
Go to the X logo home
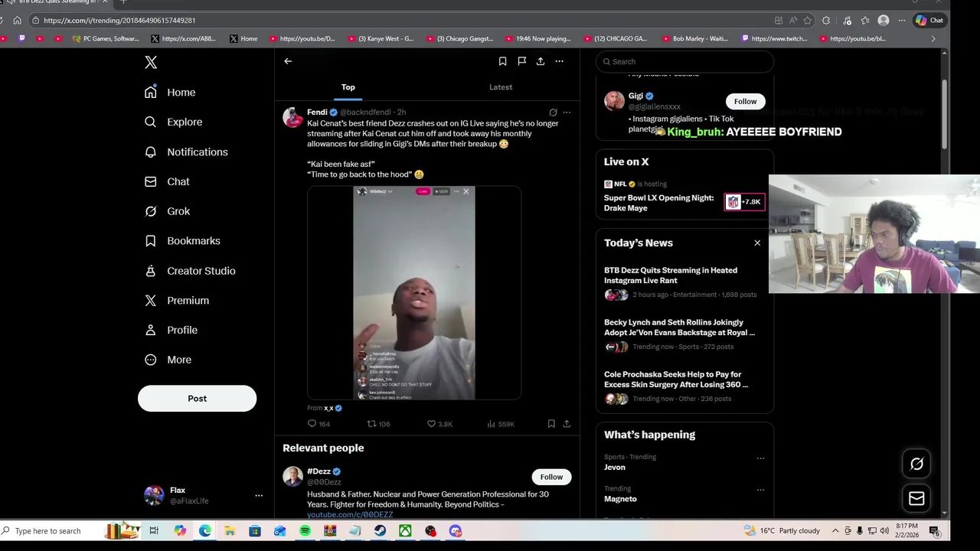[151, 63]
